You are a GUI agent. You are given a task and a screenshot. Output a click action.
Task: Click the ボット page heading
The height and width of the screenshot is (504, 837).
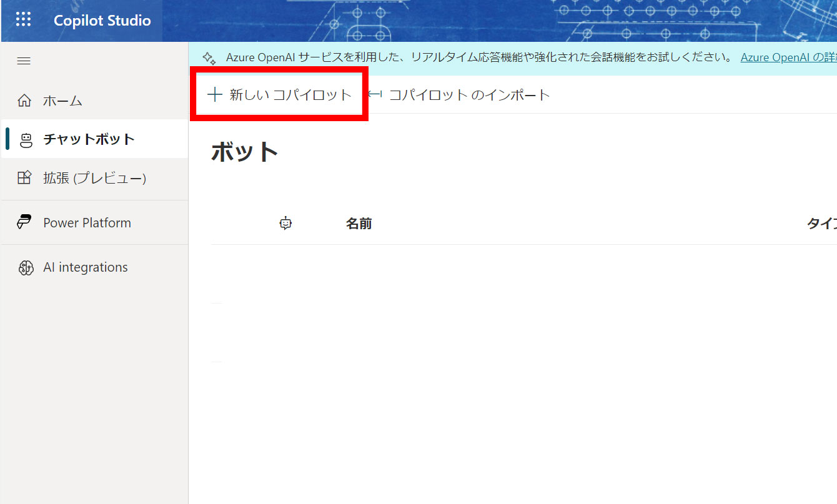(x=245, y=152)
